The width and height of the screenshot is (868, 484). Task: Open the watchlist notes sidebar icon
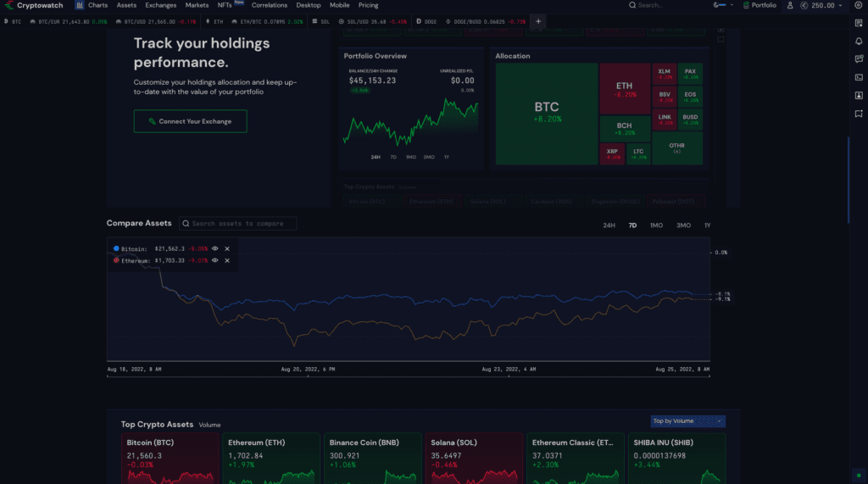coord(859,23)
